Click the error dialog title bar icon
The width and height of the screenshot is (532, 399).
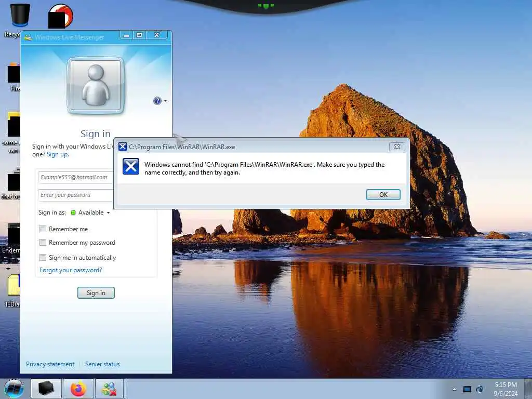pos(123,147)
